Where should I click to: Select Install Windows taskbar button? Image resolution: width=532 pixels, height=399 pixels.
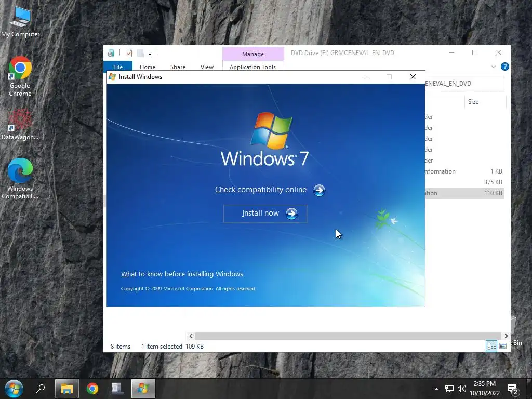coord(143,389)
